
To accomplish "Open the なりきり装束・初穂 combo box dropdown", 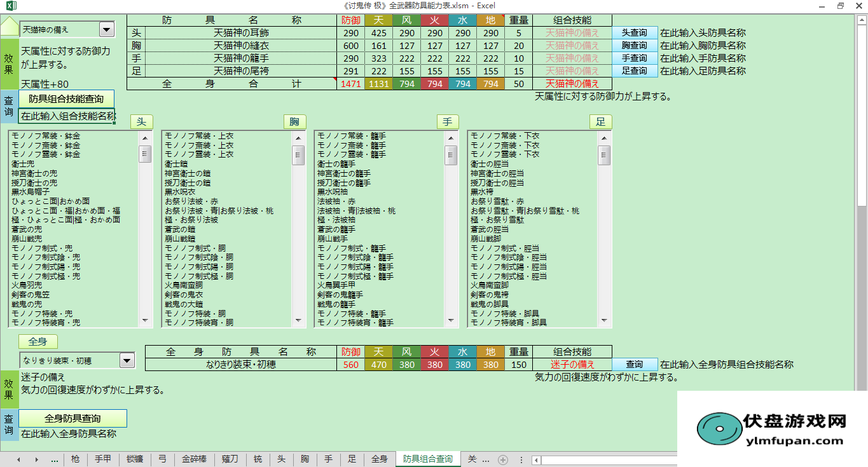I will (127, 360).
